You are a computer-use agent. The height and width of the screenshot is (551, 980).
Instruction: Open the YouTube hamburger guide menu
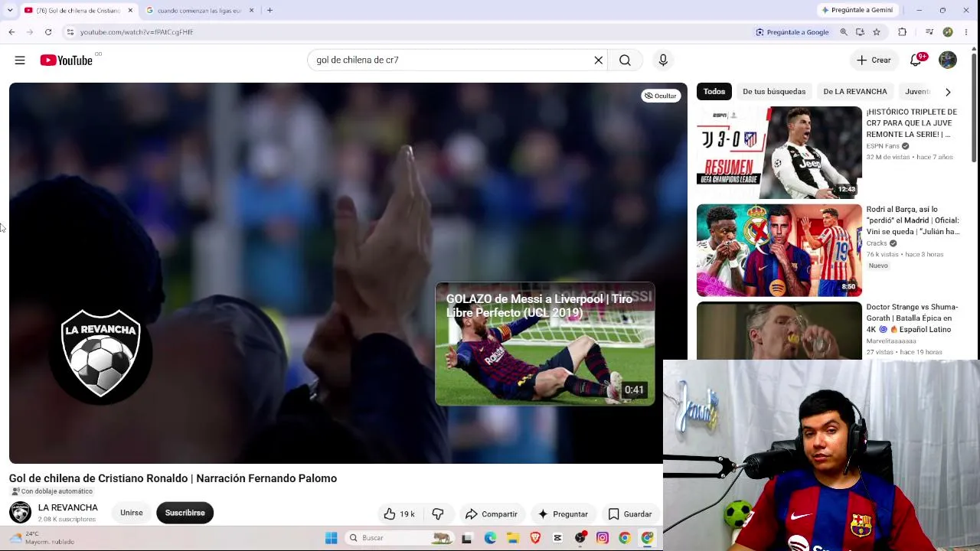(x=20, y=60)
